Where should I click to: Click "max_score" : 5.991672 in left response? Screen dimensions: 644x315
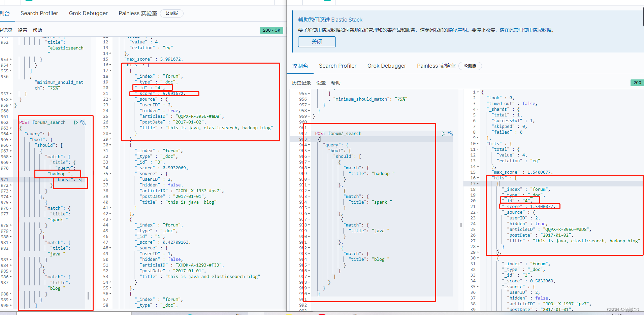pyautogui.click(x=153, y=59)
